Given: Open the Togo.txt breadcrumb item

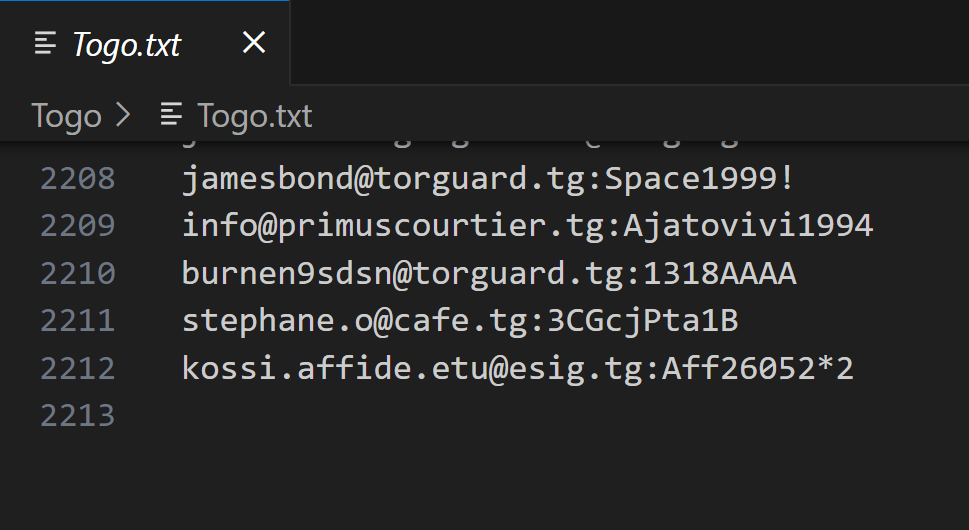Looking at the screenshot, I should (x=254, y=116).
